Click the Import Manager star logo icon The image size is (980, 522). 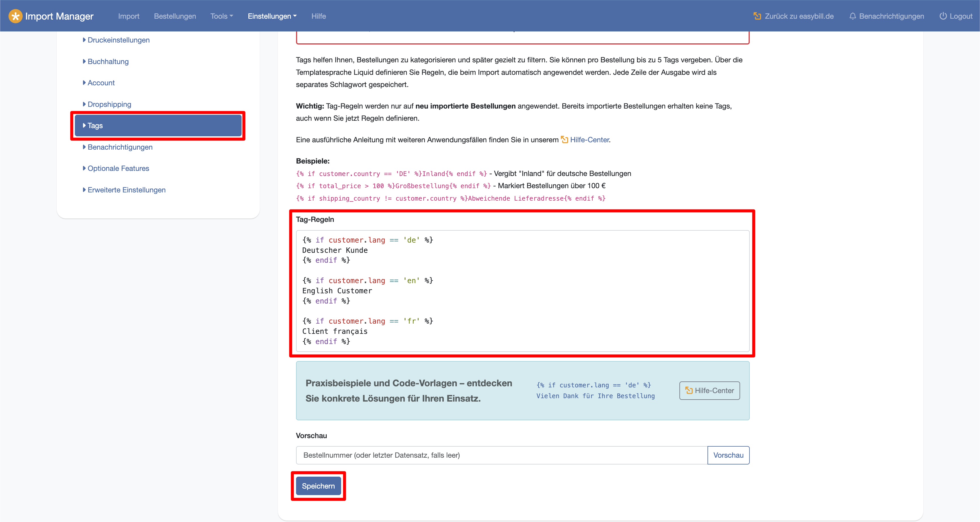click(15, 16)
